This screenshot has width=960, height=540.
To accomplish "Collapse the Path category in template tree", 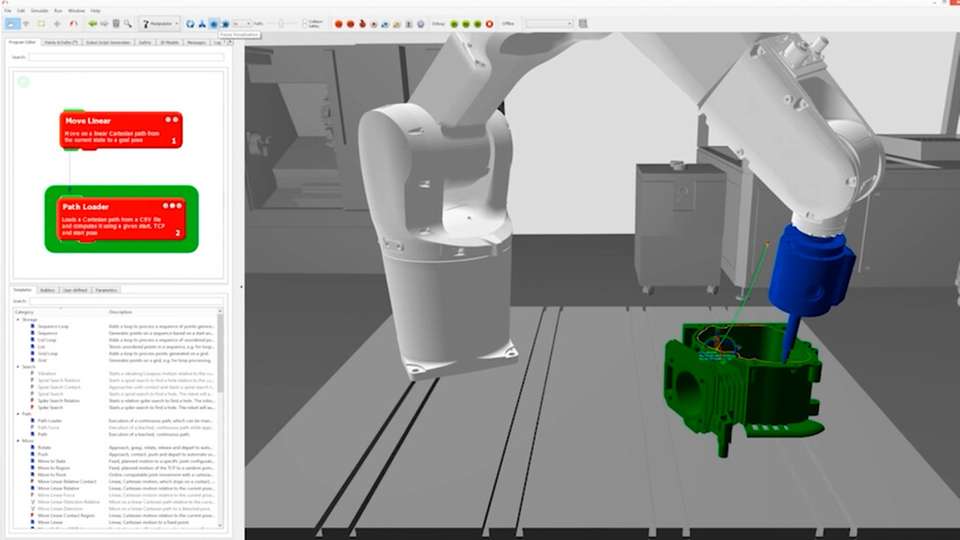I will (18, 414).
